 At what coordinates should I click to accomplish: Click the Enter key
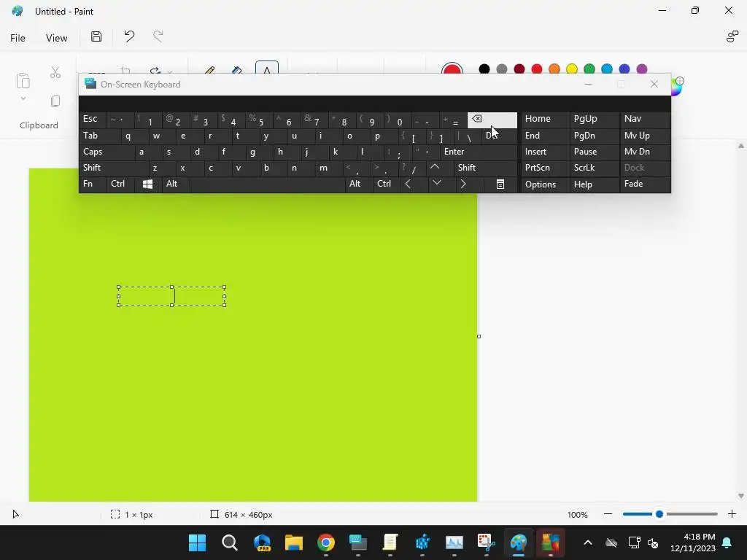[x=479, y=152]
